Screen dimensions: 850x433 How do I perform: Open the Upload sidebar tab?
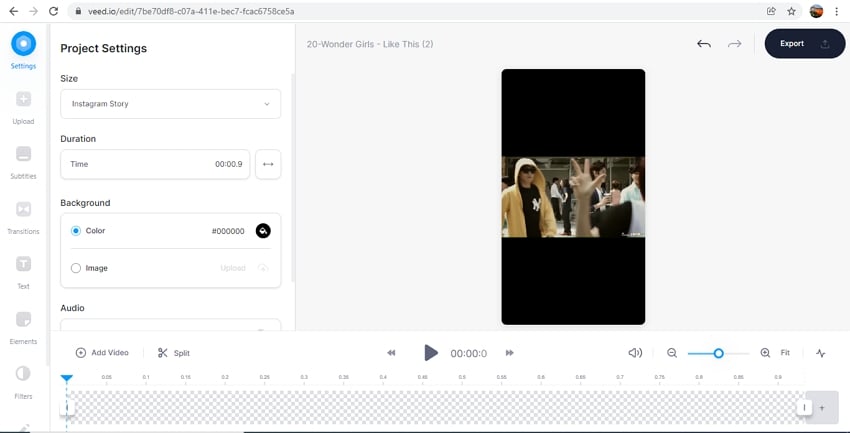click(23, 107)
